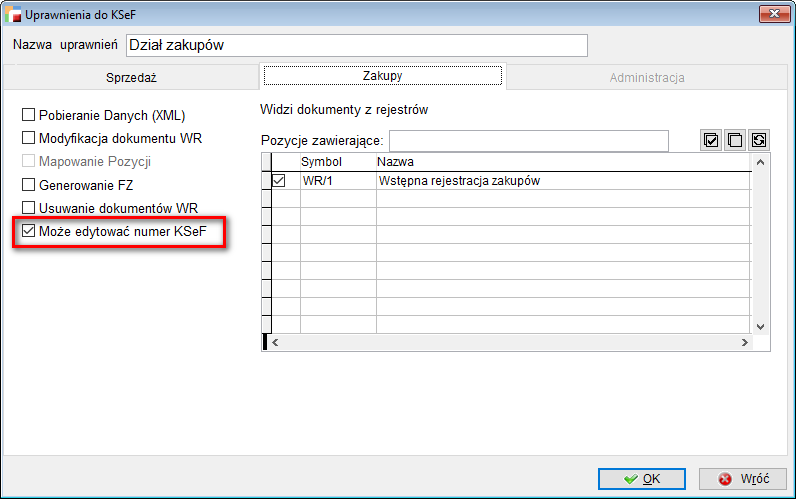The height and width of the screenshot is (499, 796).
Task: Select the Zakupy tab
Action: tap(383, 76)
